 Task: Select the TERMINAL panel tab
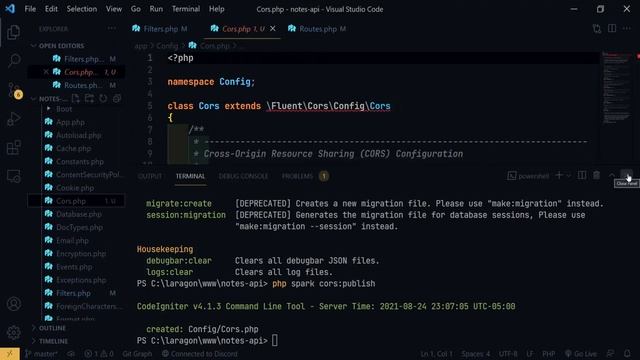pos(190,176)
